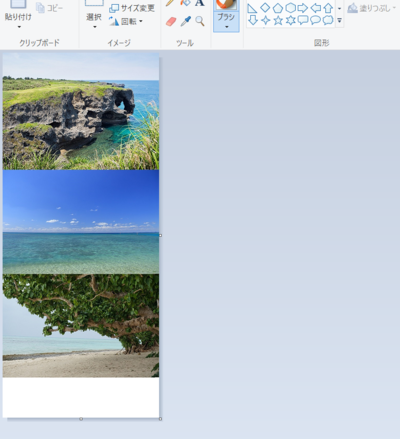Click the beach tree photo on canvas

point(81,326)
